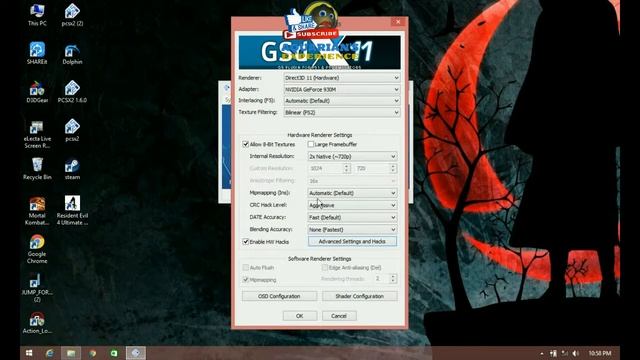Open the Blending Accuracy dropdown
The image size is (640, 360).
click(352, 229)
